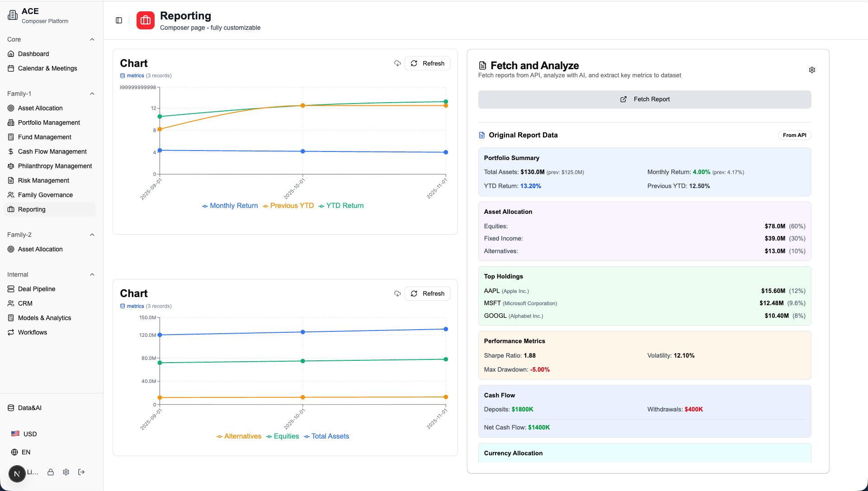The height and width of the screenshot is (491, 868).
Task: Open Risk Management in the sidebar
Action: click(x=43, y=180)
